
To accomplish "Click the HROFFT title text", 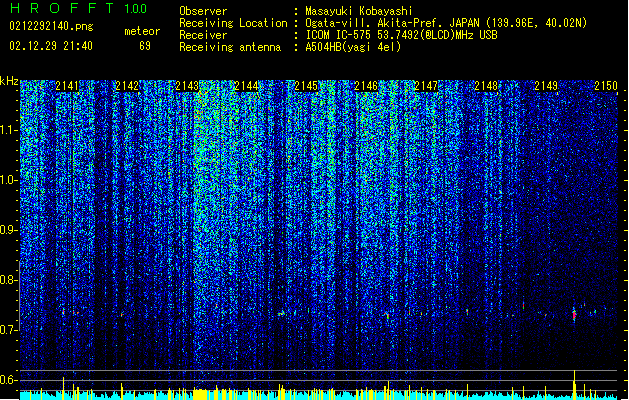I will pos(62,8).
